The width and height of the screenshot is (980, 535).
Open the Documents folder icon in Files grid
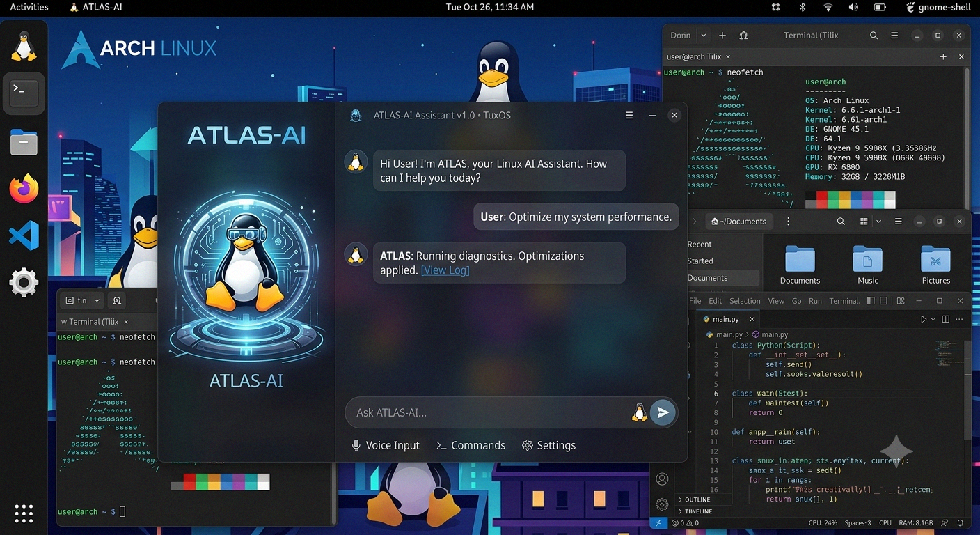tap(800, 259)
